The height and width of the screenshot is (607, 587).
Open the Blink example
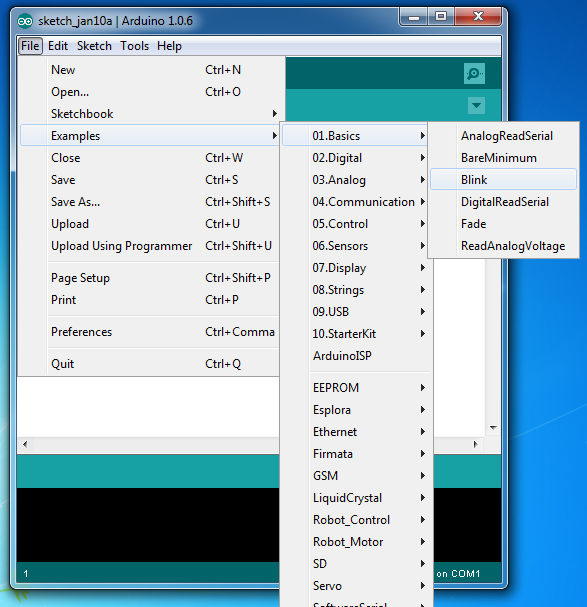pyautogui.click(x=503, y=179)
